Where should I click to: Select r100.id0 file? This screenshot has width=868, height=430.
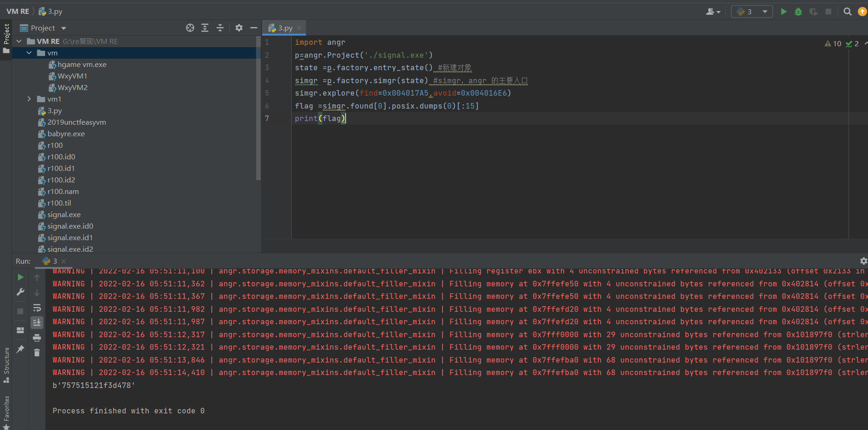[61, 157]
